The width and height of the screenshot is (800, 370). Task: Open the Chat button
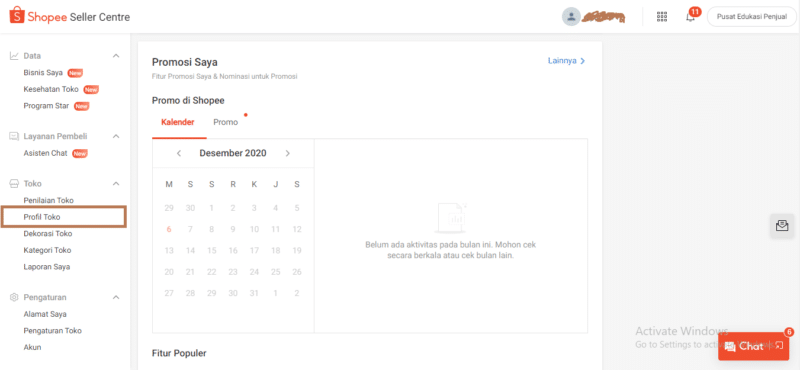point(754,346)
